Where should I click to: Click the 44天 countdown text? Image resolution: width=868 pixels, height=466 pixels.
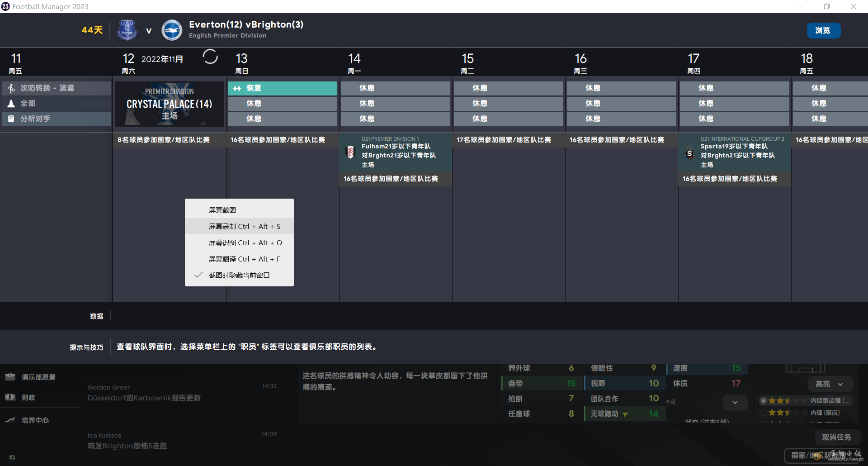(92, 30)
